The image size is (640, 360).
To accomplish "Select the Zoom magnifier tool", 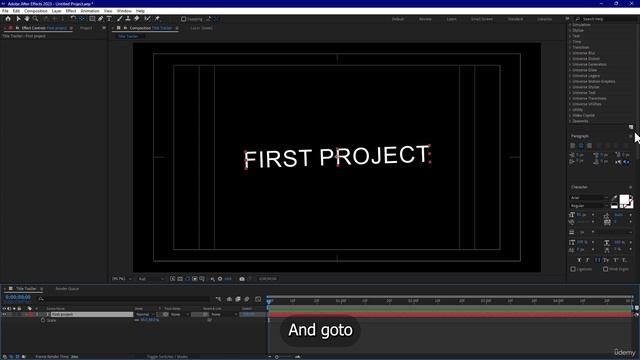I will tap(36, 19).
